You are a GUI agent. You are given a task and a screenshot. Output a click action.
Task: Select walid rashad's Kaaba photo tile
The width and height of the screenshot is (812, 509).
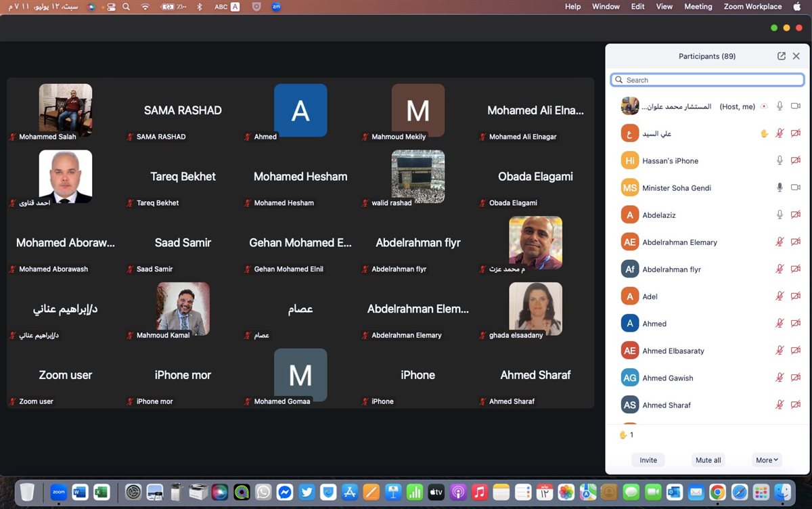[x=418, y=177]
